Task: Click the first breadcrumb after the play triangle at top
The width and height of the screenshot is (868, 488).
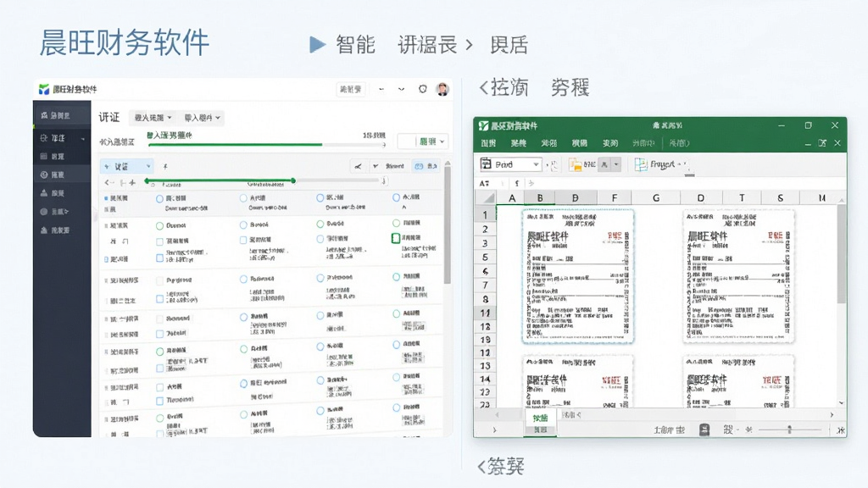Action: point(355,45)
